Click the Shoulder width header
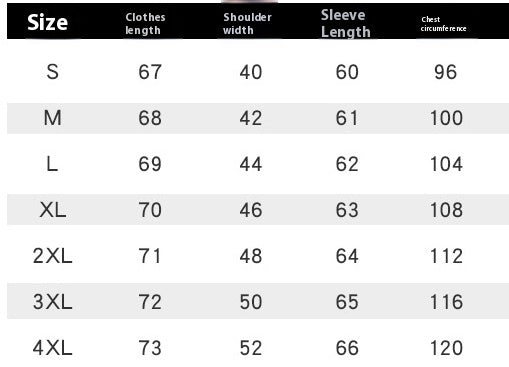Viewport: 509px width, 367px height. tap(247, 24)
